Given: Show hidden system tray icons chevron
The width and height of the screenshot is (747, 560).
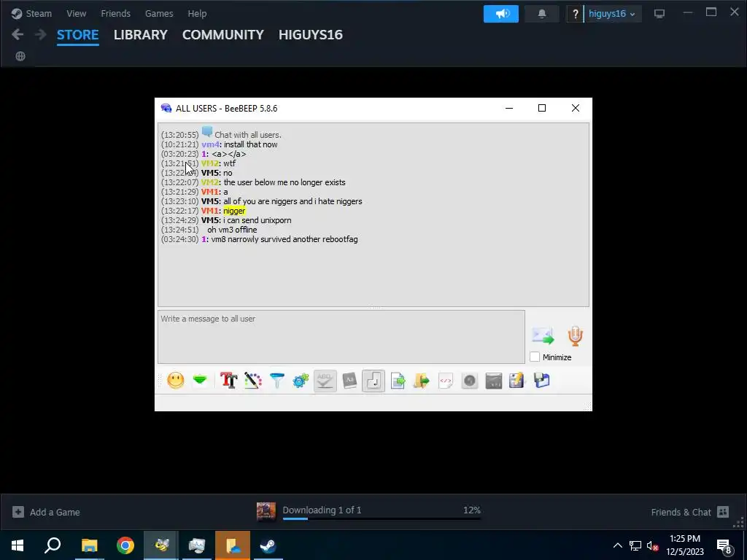Looking at the screenshot, I should [617, 545].
